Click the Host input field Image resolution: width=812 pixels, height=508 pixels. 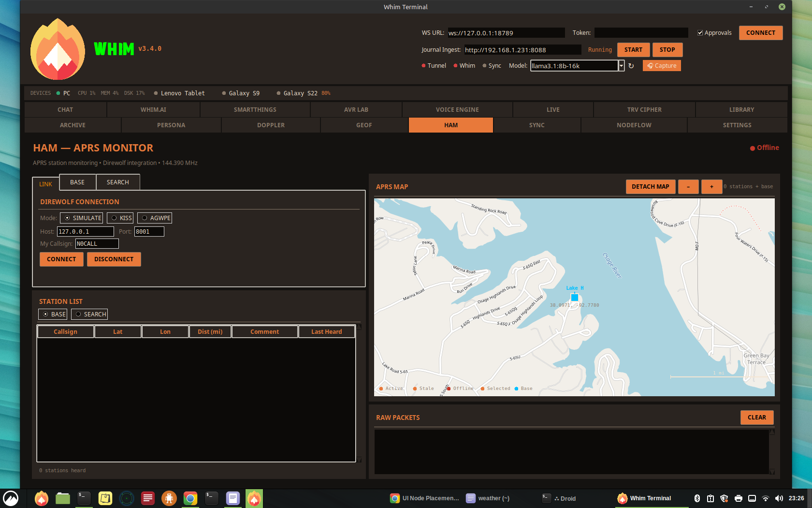[86, 232]
